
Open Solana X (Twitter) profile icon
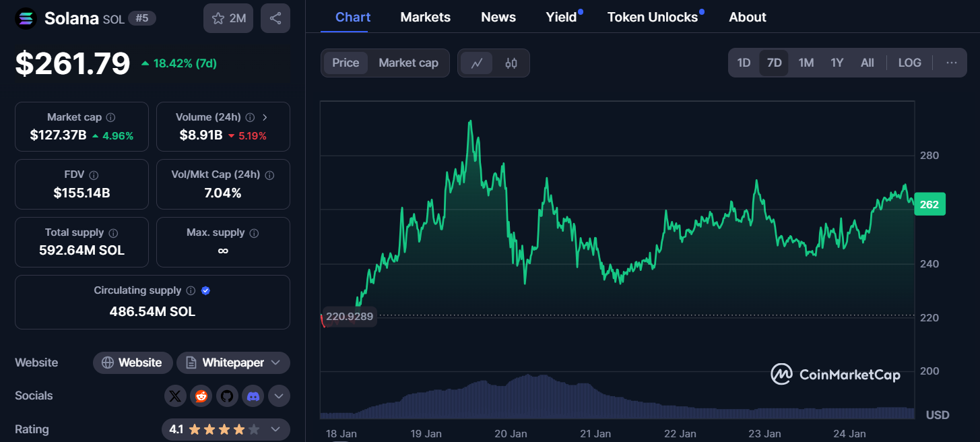175,396
